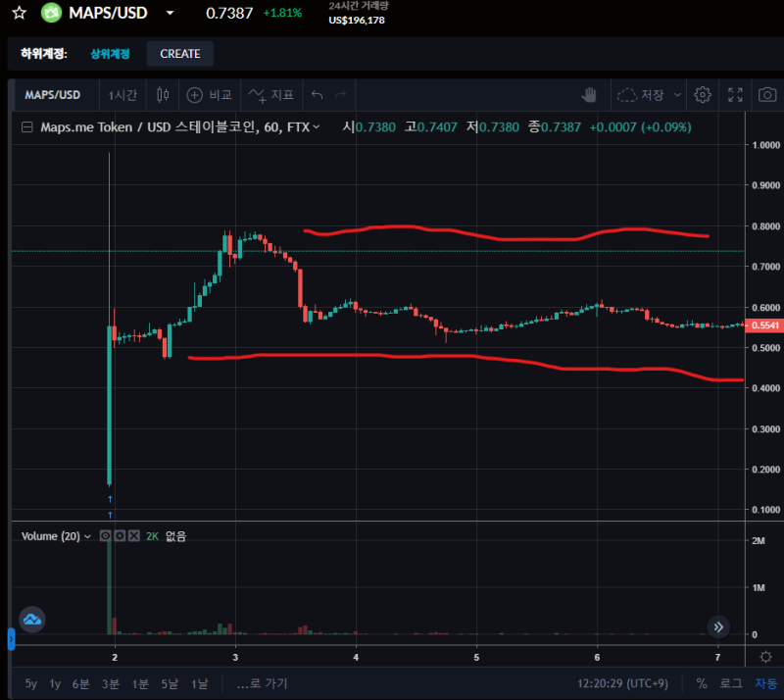Set range to 1날
Image resolution: width=784 pixels, height=700 pixels.
coord(200,683)
